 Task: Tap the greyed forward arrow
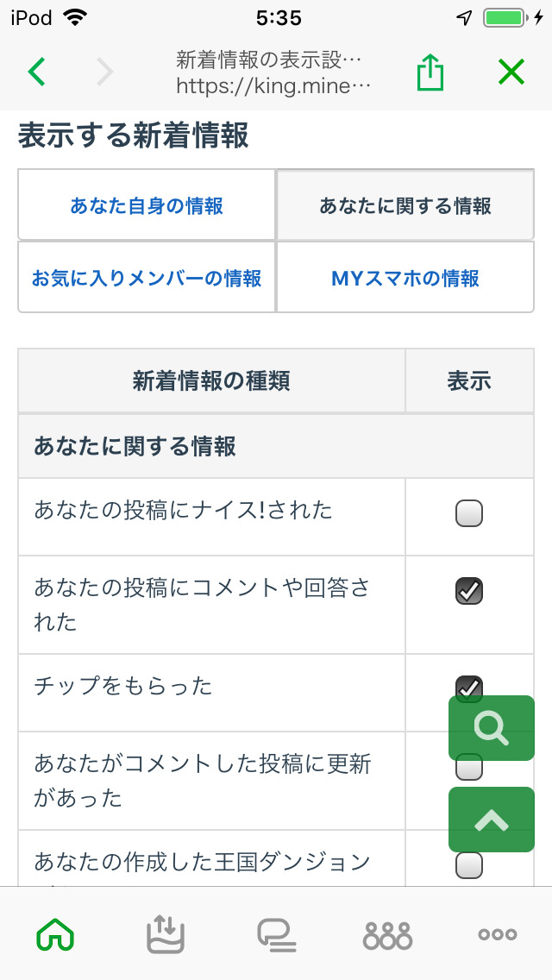[x=104, y=72]
